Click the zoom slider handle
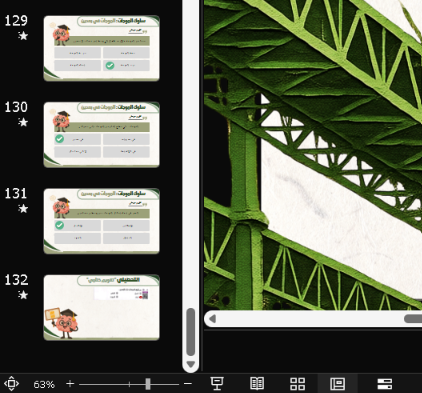The height and width of the screenshot is (393, 422). pyautogui.click(x=148, y=384)
